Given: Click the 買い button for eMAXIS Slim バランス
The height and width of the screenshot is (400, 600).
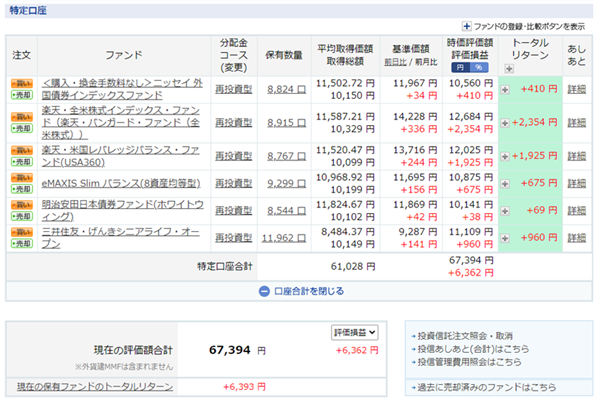Looking at the screenshot, I should (20, 177).
